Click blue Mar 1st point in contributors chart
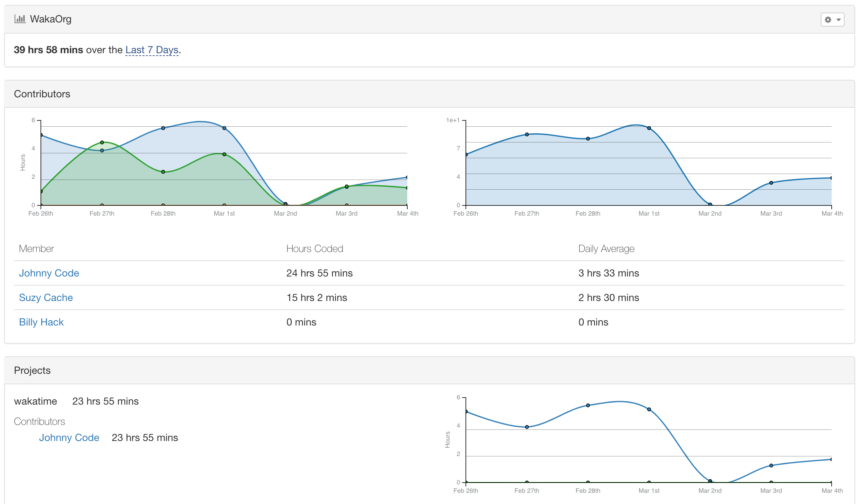Image resolution: width=860 pixels, height=504 pixels. [224, 128]
